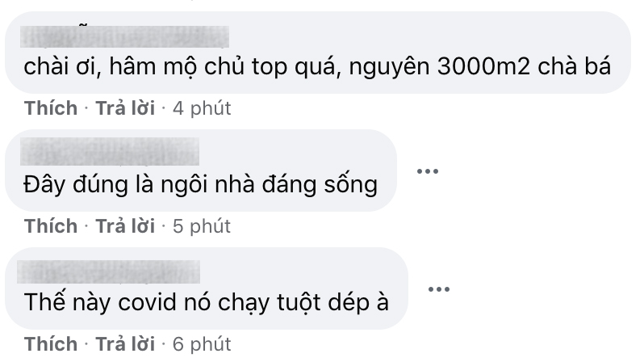Select the 'Đây đúng là ngôi nhà đáng sống' bubble
Image resolution: width=644 pixels, height=362 pixels.
pos(201,170)
